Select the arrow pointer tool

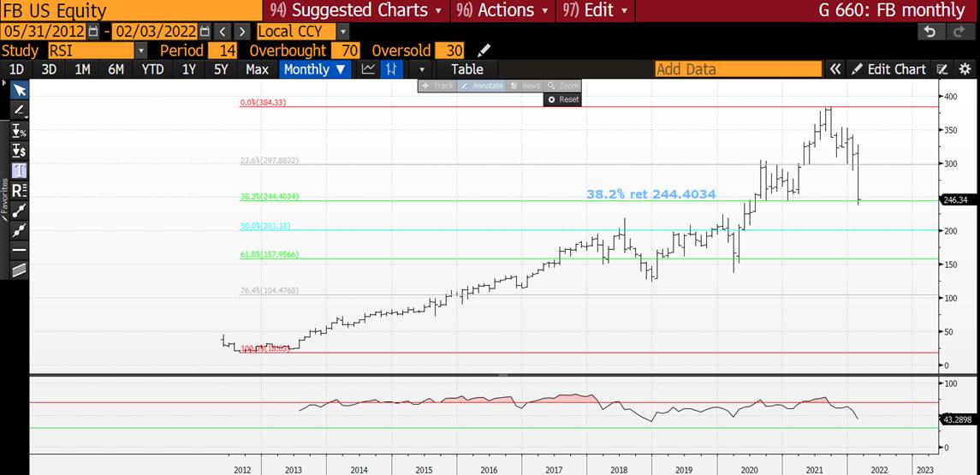coord(20,90)
